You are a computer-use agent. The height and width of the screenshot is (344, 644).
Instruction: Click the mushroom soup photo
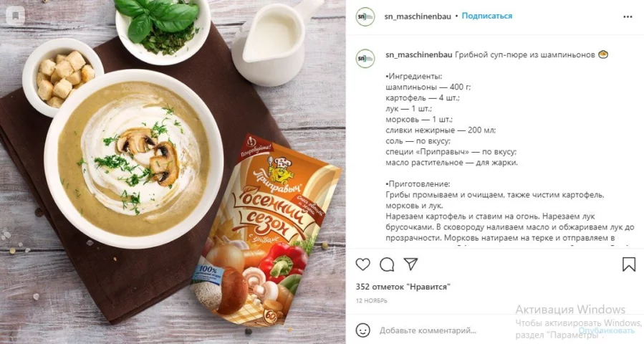pyautogui.click(x=173, y=172)
